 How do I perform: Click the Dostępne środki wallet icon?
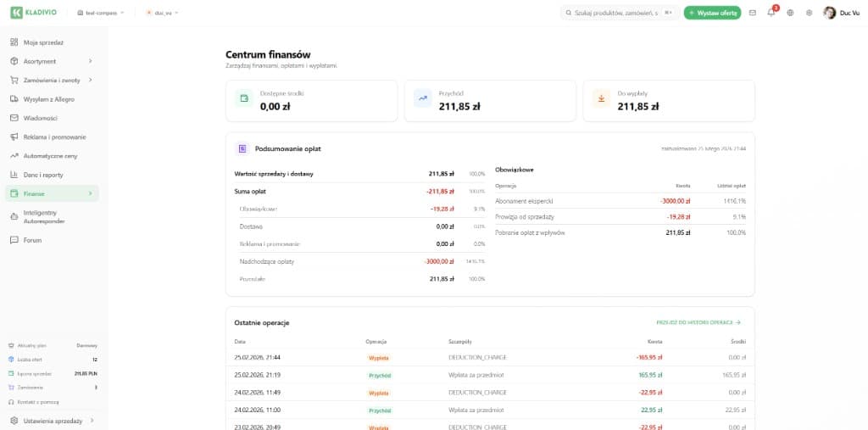[244, 98]
